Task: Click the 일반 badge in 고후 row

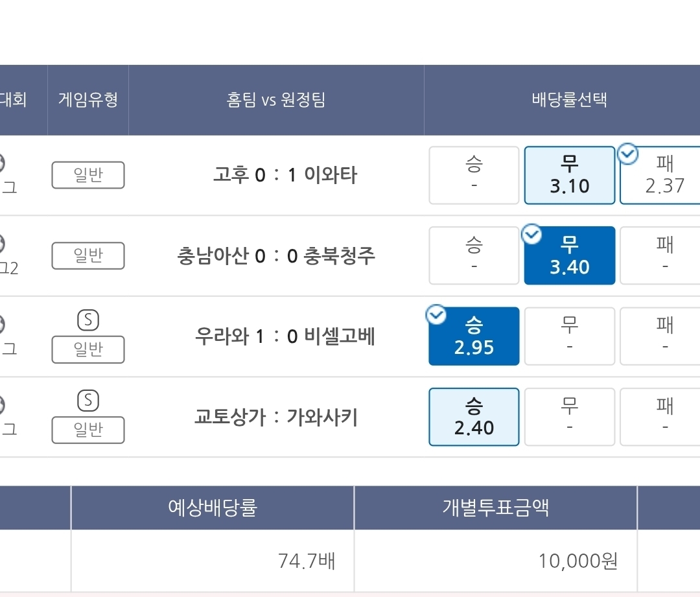Action: (88, 175)
